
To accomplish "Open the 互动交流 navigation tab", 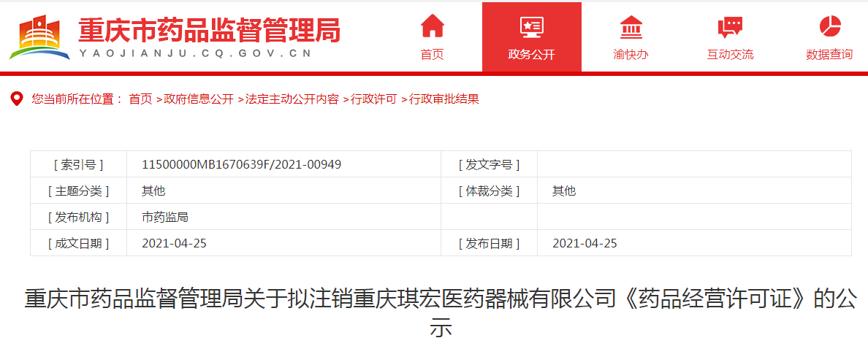I will point(730,37).
